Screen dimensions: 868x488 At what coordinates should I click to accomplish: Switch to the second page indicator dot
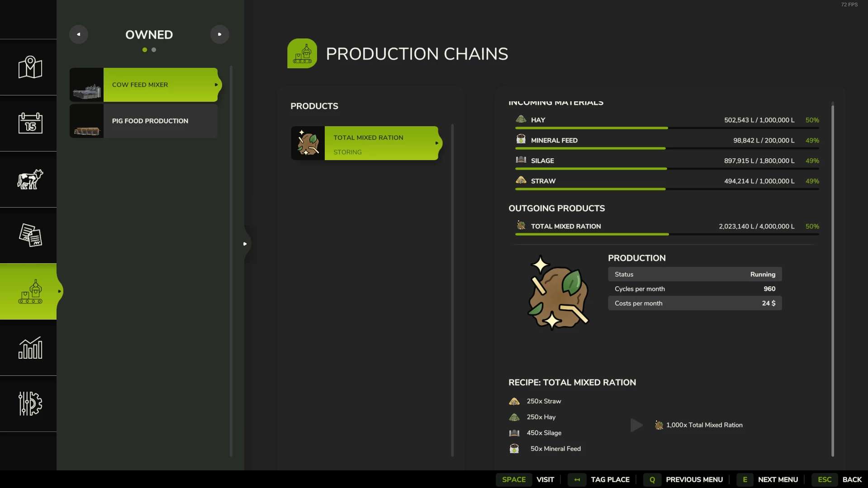pos(154,50)
